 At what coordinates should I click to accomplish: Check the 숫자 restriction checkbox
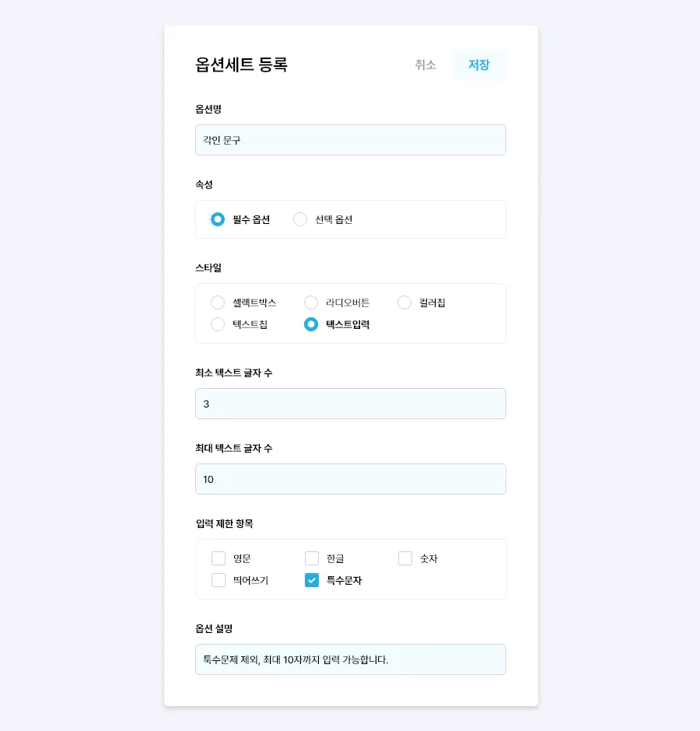405,558
